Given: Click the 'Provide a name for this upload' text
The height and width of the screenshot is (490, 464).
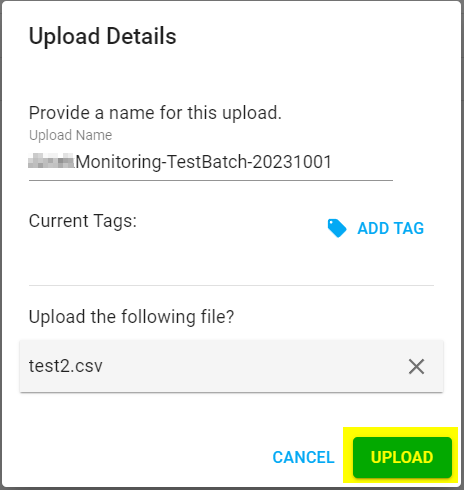Looking at the screenshot, I should [155, 113].
